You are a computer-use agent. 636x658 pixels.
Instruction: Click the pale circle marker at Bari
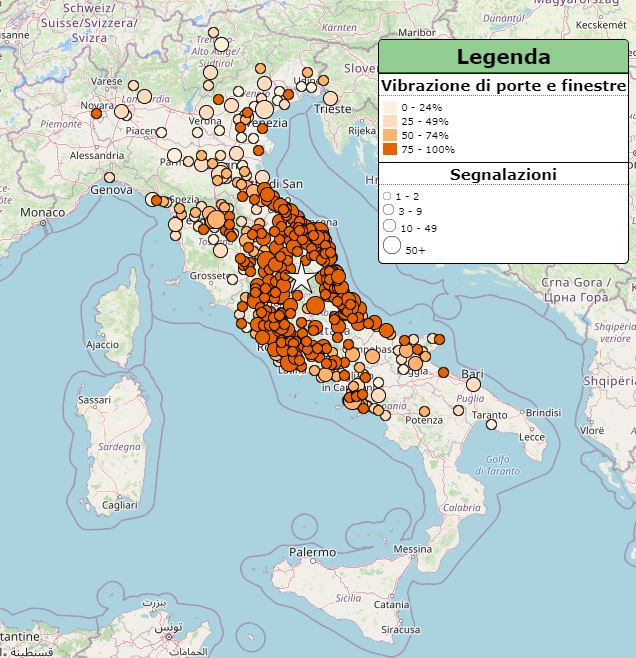coord(473,384)
